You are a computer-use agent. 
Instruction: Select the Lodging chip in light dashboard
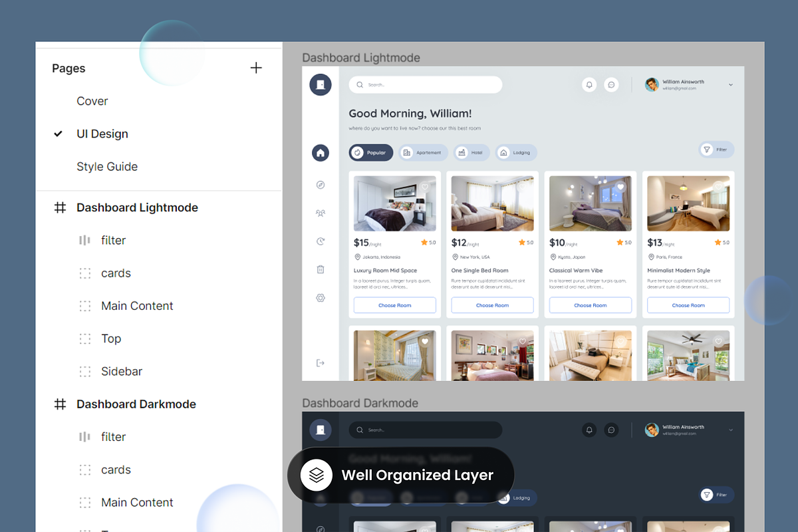pos(516,152)
